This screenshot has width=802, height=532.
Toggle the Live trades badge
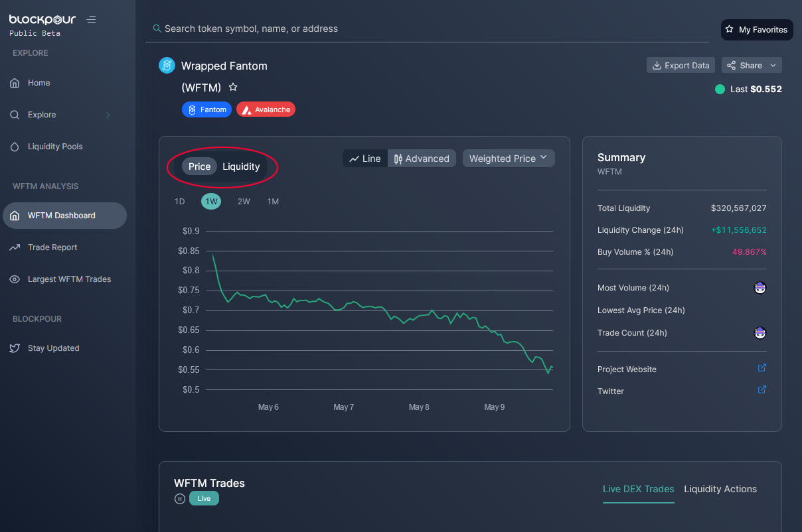tap(204, 498)
